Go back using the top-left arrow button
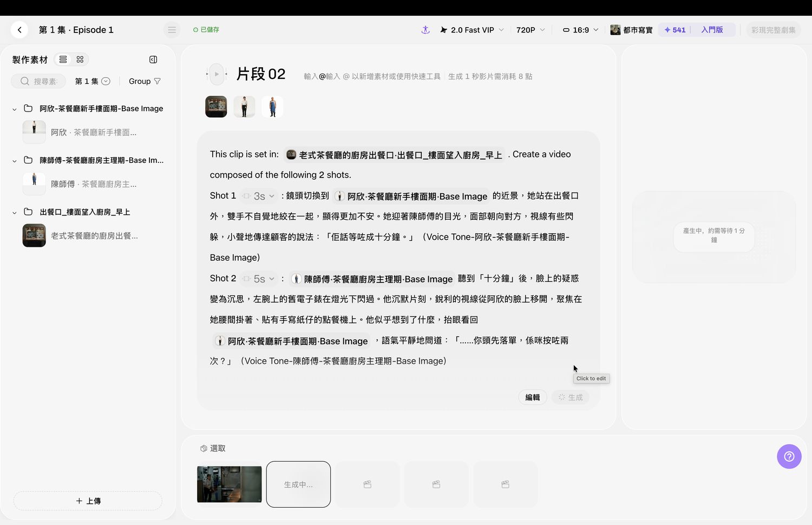The height and width of the screenshot is (525, 812). (x=19, y=30)
